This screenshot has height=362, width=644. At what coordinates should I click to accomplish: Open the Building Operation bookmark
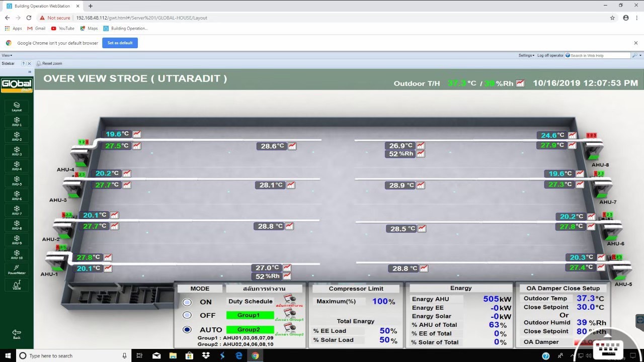click(x=126, y=29)
